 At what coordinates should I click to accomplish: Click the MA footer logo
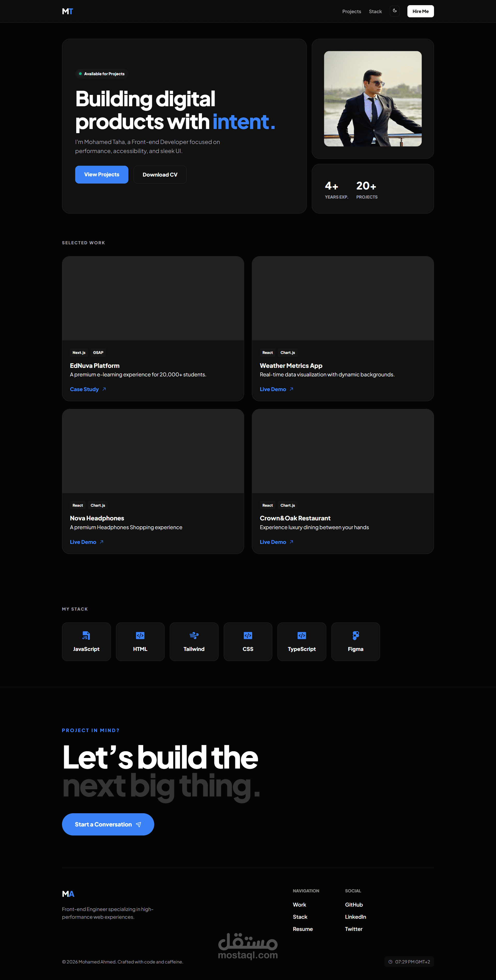pos(68,894)
